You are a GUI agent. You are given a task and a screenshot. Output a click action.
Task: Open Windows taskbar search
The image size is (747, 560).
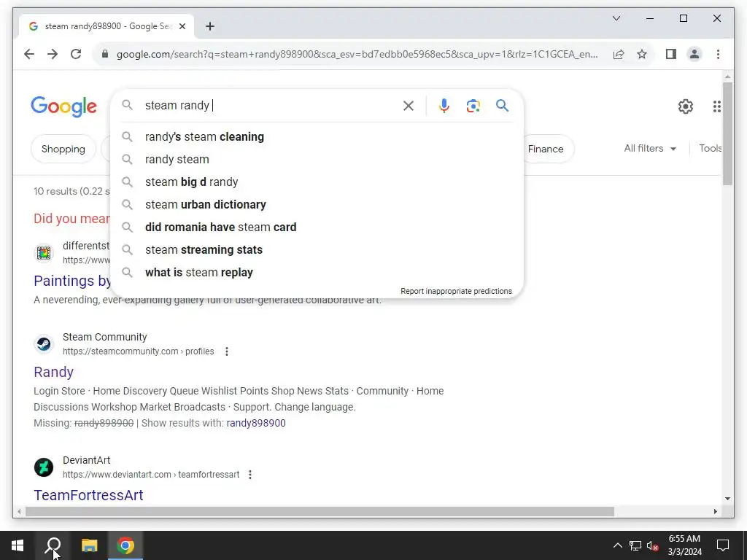point(53,545)
